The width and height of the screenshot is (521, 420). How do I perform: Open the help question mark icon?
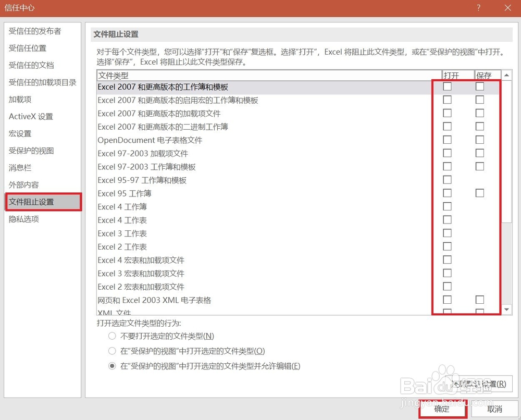[478, 8]
